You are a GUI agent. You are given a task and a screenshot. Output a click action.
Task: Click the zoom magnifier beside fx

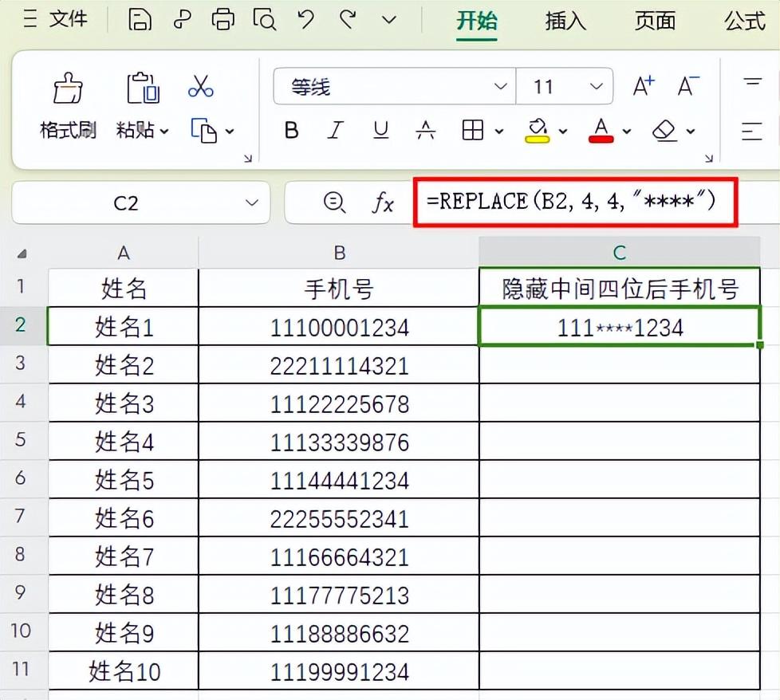coord(334,203)
